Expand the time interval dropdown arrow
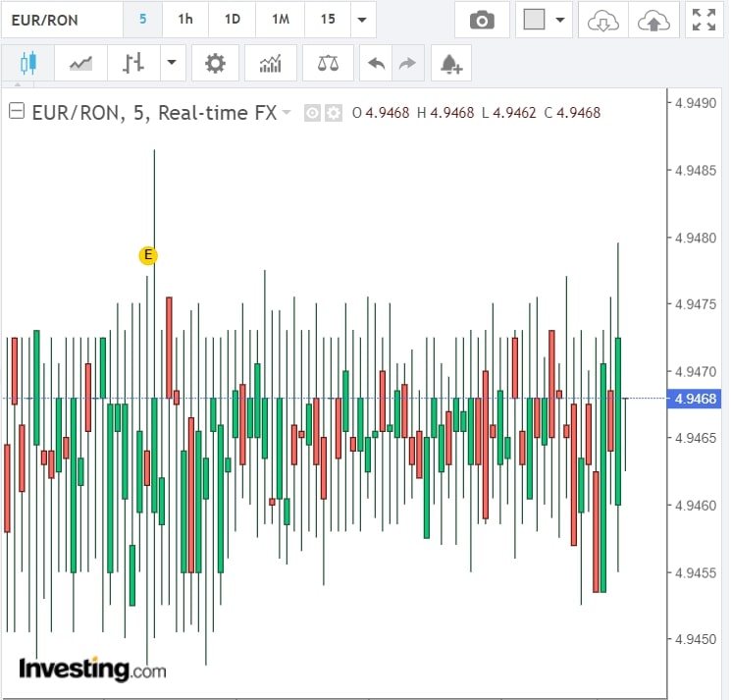This screenshot has width=731, height=700. pyautogui.click(x=363, y=20)
